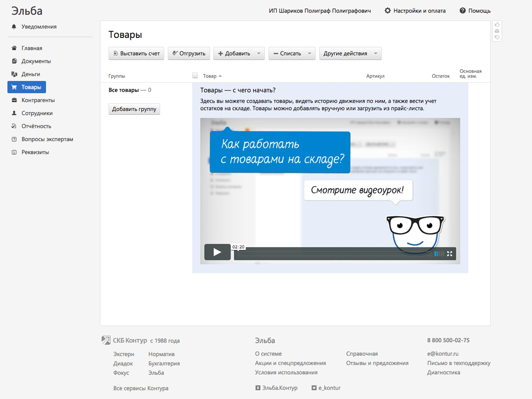Open Письмо в техподдержку link

pos(459,363)
